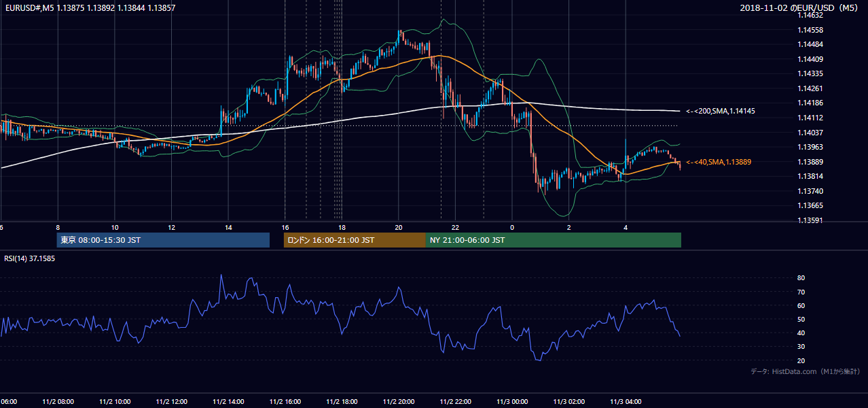This screenshot has height=408, width=868.
Task: Select the 11/3 00:00 bottom time label
Action: click(512, 402)
